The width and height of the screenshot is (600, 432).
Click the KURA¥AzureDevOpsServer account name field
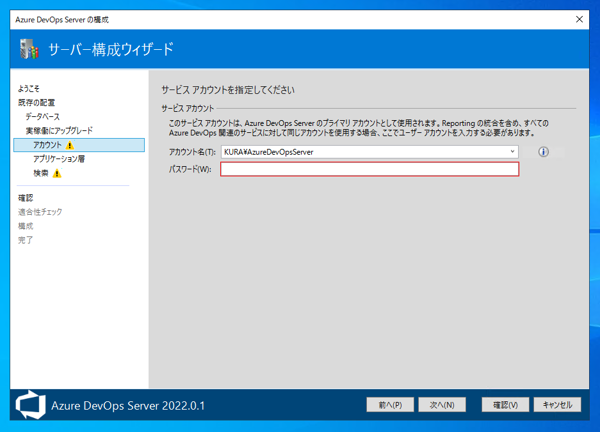370,152
